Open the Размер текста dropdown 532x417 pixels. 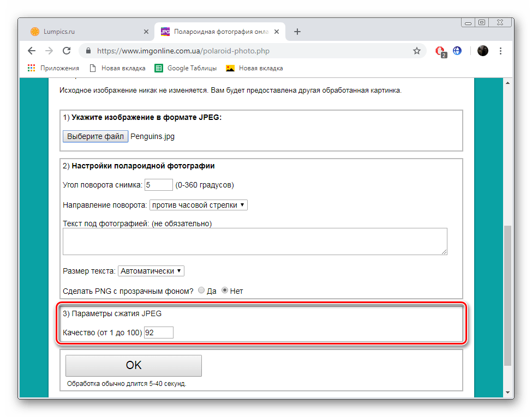click(151, 271)
